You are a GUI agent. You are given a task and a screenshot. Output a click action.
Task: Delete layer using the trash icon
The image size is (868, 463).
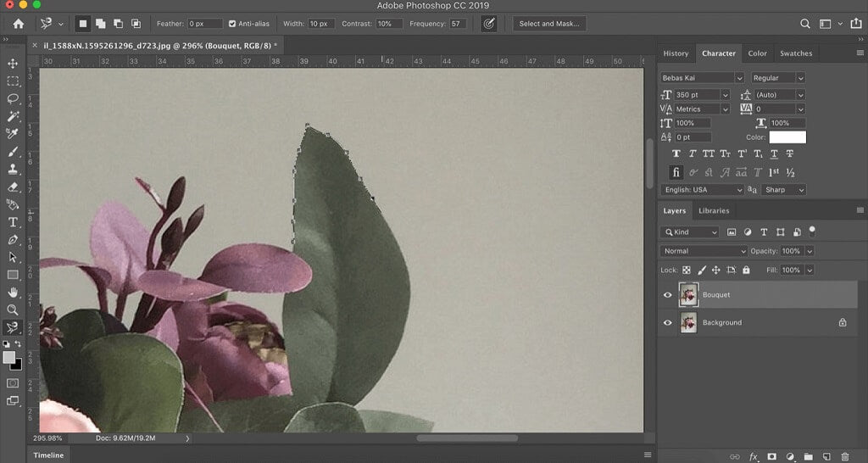click(x=845, y=457)
